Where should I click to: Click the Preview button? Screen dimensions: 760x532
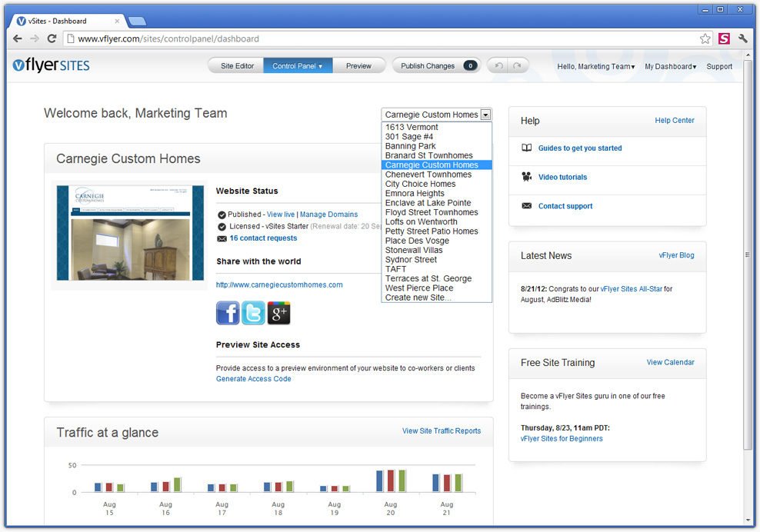click(x=358, y=66)
